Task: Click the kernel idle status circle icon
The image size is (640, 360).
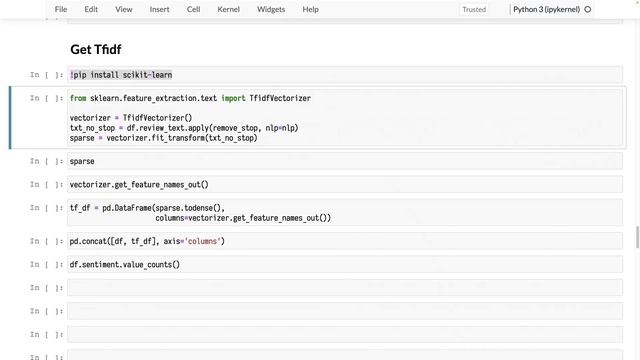Action: (588, 9)
